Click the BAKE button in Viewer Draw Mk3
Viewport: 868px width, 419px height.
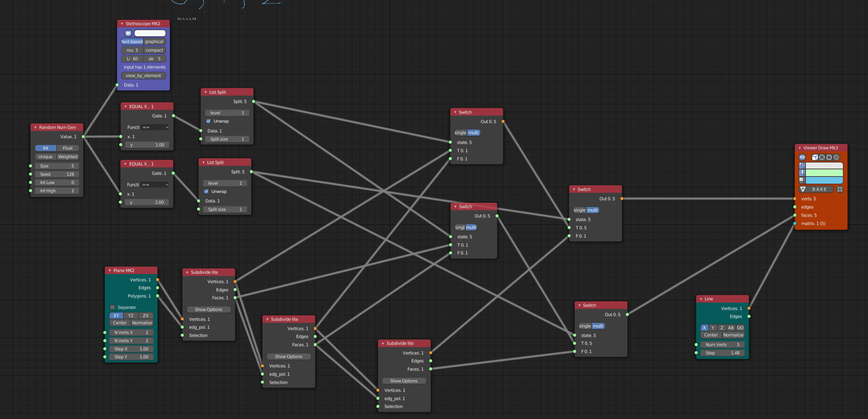point(816,189)
